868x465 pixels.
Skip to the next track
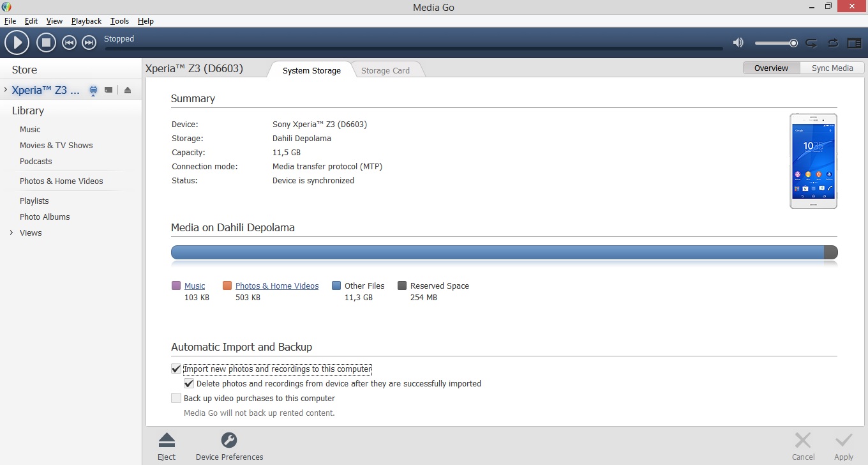click(89, 43)
